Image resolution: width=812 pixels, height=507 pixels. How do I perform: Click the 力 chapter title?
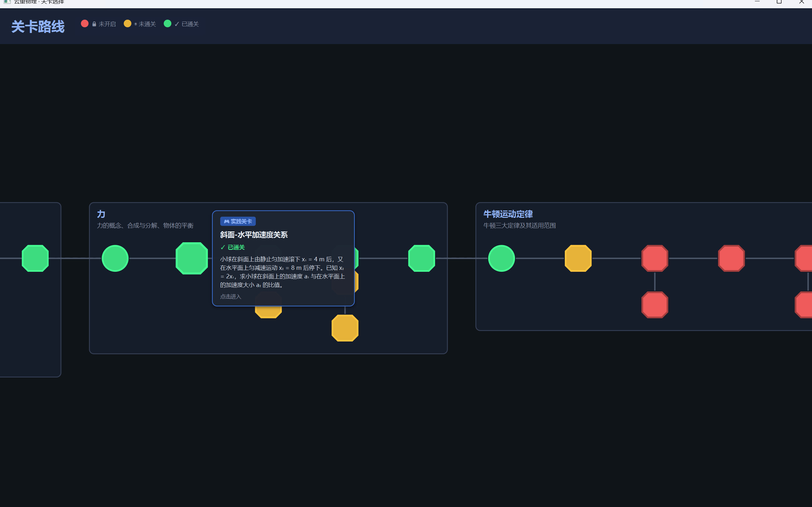pyautogui.click(x=101, y=214)
